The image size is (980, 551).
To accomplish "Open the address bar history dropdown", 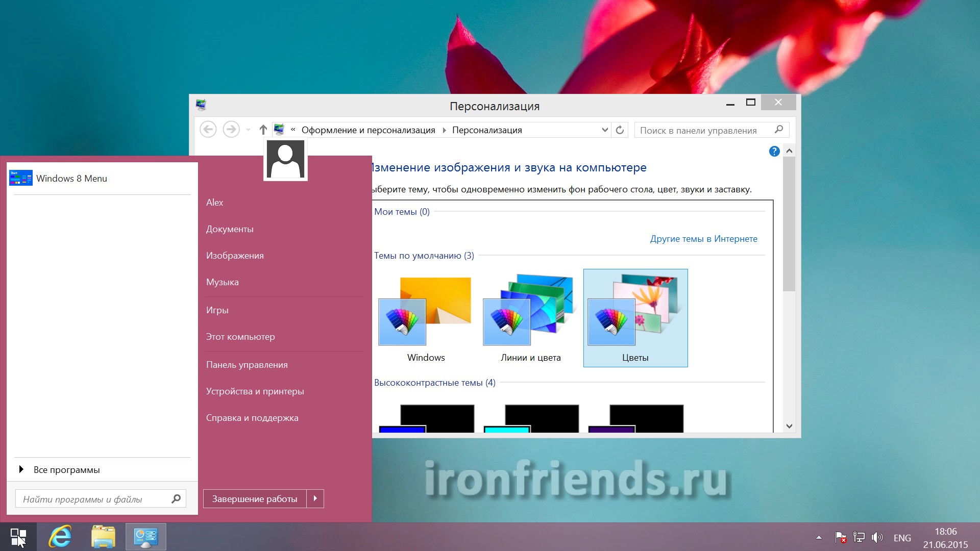I will point(605,130).
